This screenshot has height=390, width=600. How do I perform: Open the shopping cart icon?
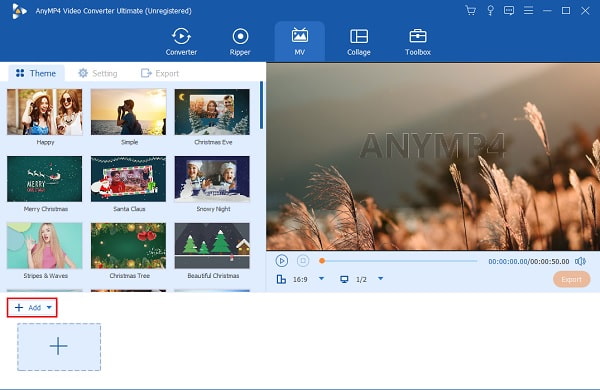click(470, 10)
